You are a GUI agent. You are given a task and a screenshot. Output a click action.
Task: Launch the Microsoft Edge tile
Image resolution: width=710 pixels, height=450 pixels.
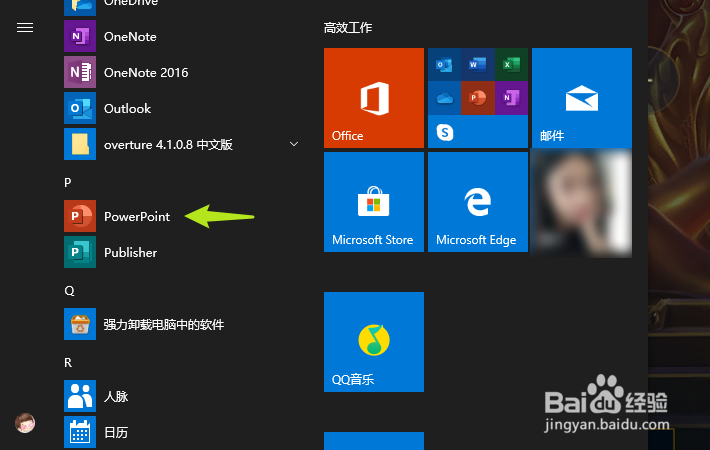coord(478,202)
